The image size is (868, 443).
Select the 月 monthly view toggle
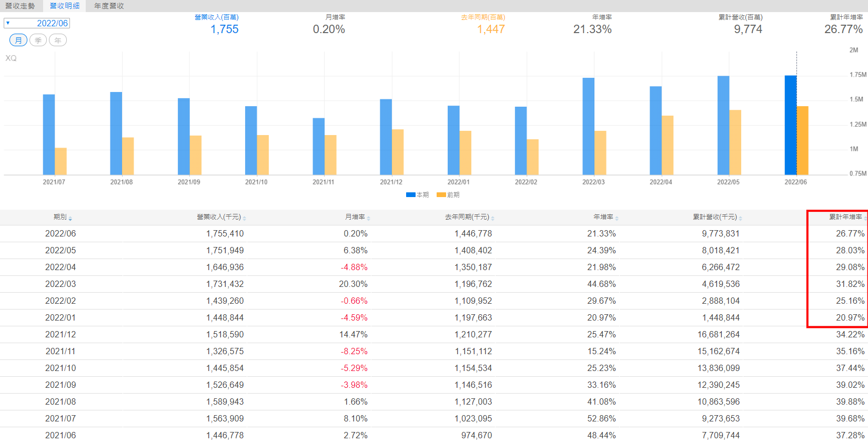pyautogui.click(x=18, y=40)
